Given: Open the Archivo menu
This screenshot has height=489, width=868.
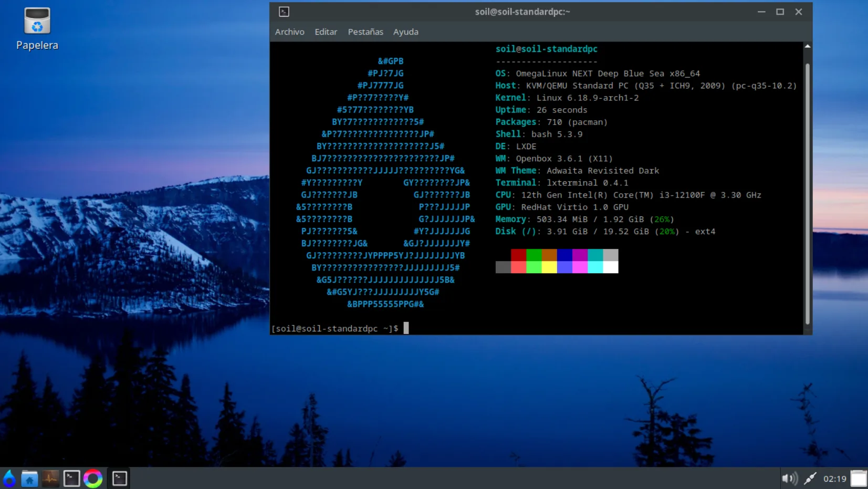Looking at the screenshot, I should click(x=289, y=32).
